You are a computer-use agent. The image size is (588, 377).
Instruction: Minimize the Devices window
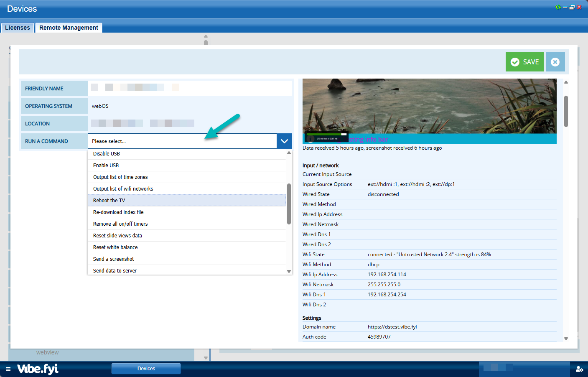565,8
